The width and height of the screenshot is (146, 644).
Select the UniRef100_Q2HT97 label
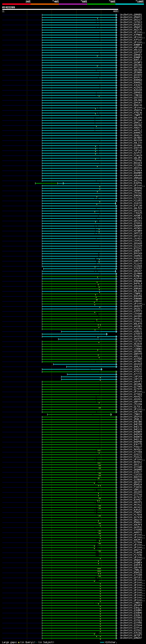[x=131, y=53]
